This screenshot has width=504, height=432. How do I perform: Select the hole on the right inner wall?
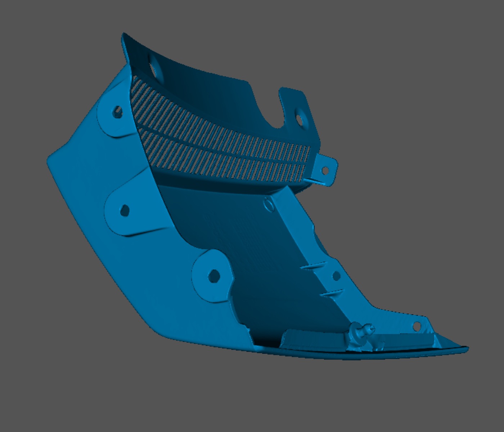336,276
